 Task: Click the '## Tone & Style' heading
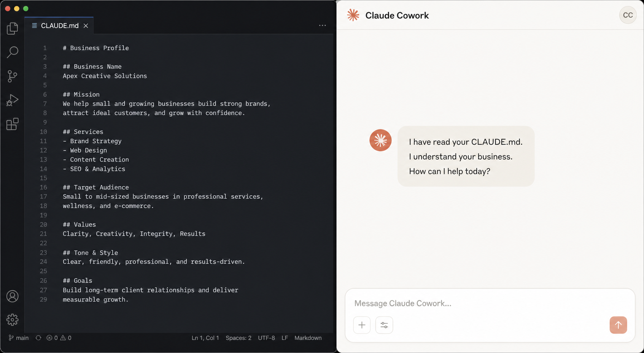click(x=90, y=253)
